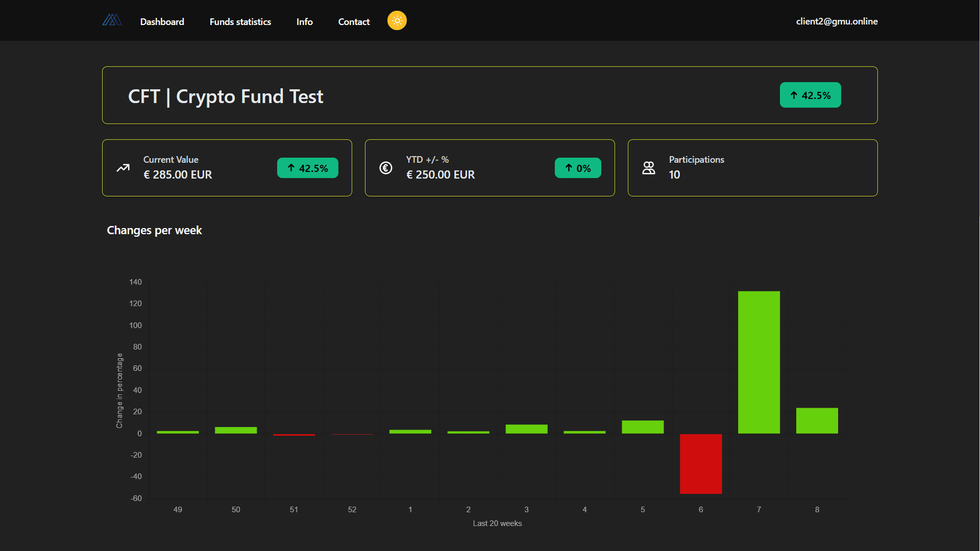Screen dimensions: 980x551
Task: Click the 42.5% badge in fund header
Action: pos(810,95)
